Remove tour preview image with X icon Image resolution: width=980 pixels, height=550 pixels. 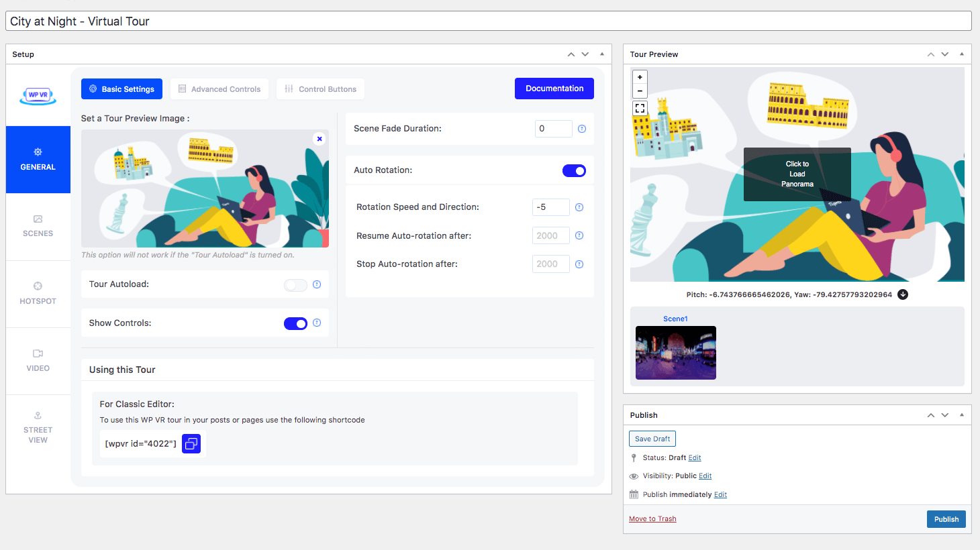click(320, 139)
